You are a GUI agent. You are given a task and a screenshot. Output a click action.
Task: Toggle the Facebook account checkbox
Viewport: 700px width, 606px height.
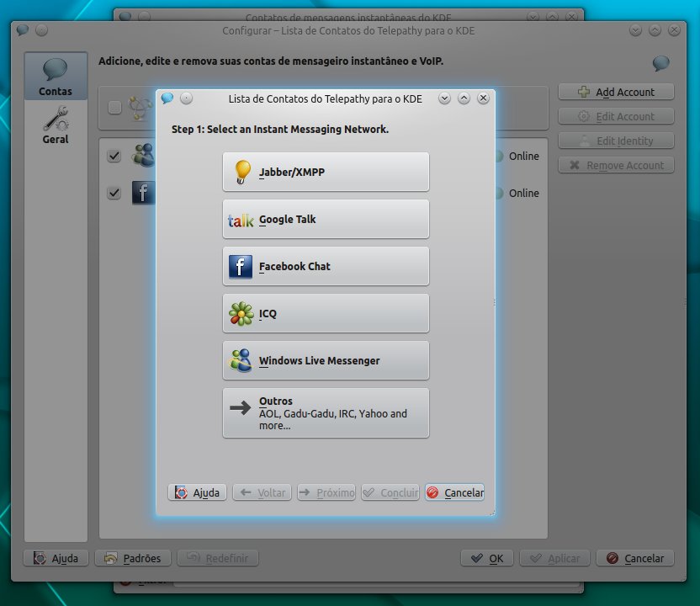114,193
